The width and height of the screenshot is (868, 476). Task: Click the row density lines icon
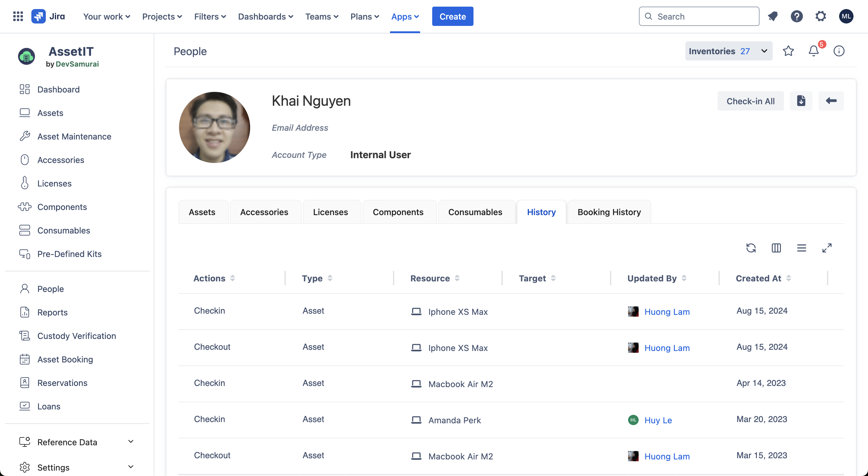(x=801, y=248)
